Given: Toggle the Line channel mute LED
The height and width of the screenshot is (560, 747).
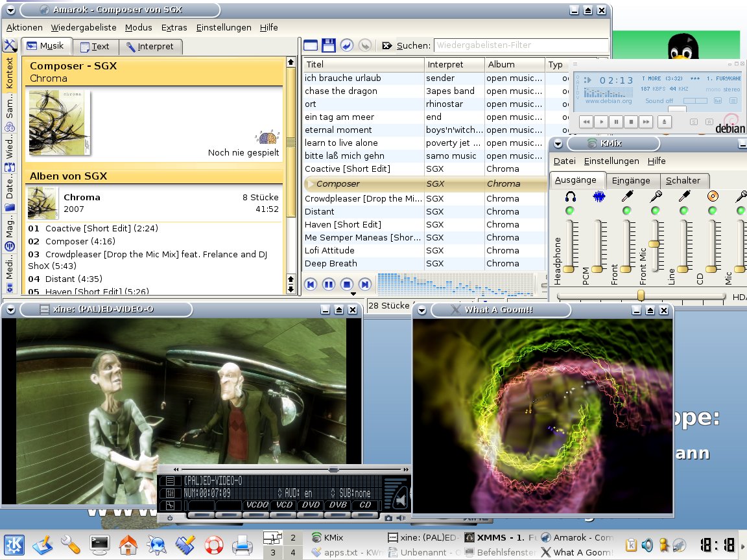Looking at the screenshot, I should click(x=684, y=211).
